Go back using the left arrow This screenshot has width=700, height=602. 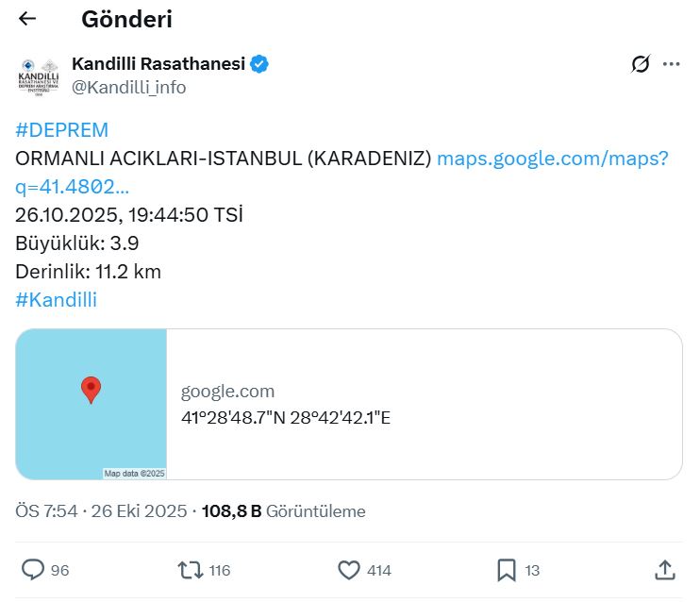[x=27, y=19]
